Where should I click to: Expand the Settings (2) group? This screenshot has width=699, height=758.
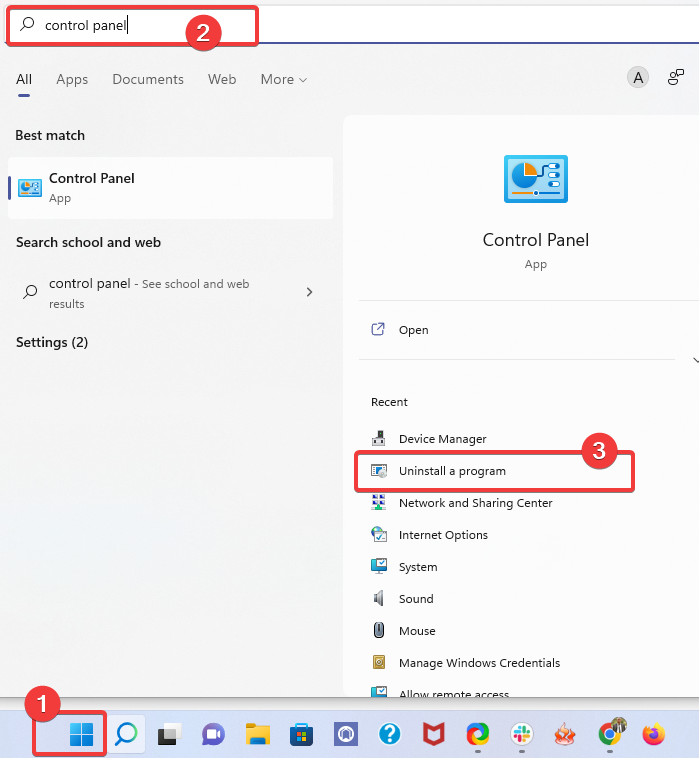[52, 342]
